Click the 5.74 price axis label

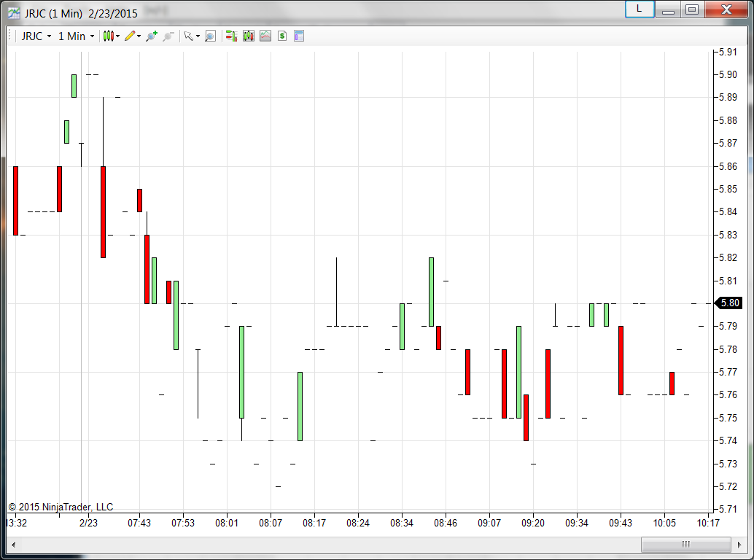[x=728, y=441]
